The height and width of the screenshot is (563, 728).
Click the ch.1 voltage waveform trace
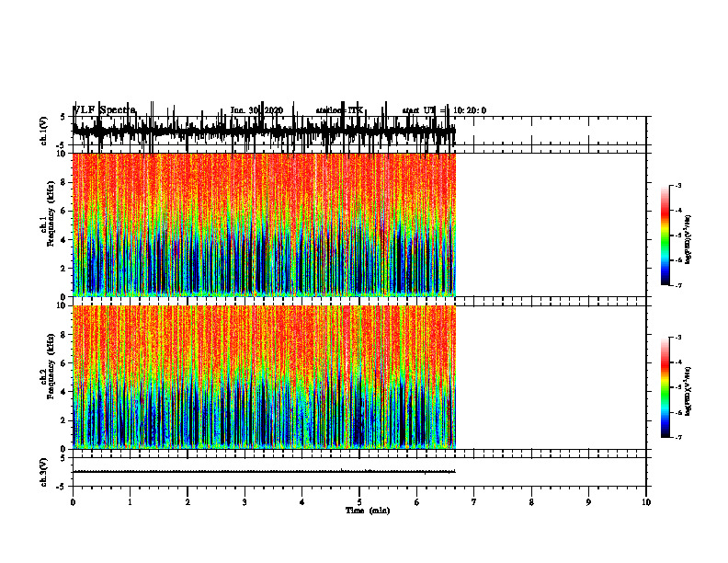264,132
